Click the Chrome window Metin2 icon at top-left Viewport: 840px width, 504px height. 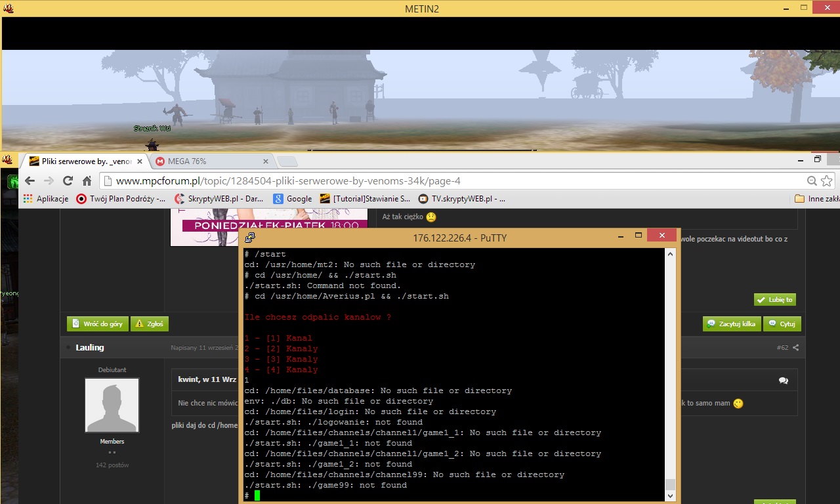(8, 160)
